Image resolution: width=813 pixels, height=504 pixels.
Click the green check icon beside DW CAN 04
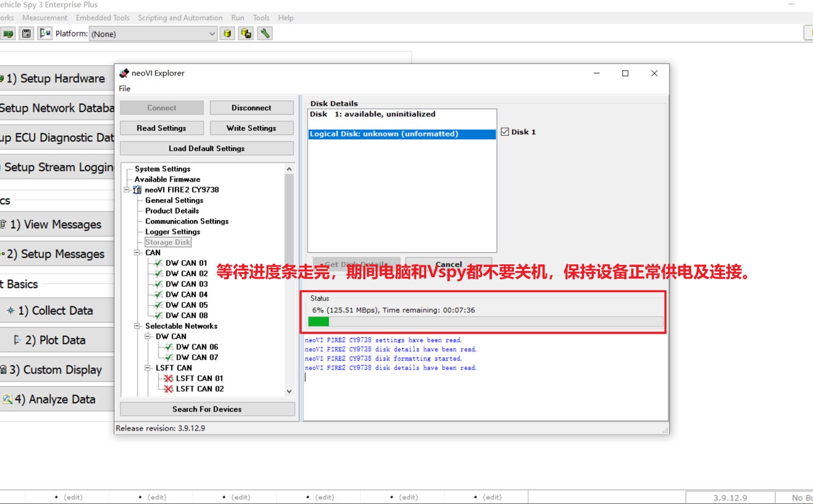pyautogui.click(x=158, y=295)
